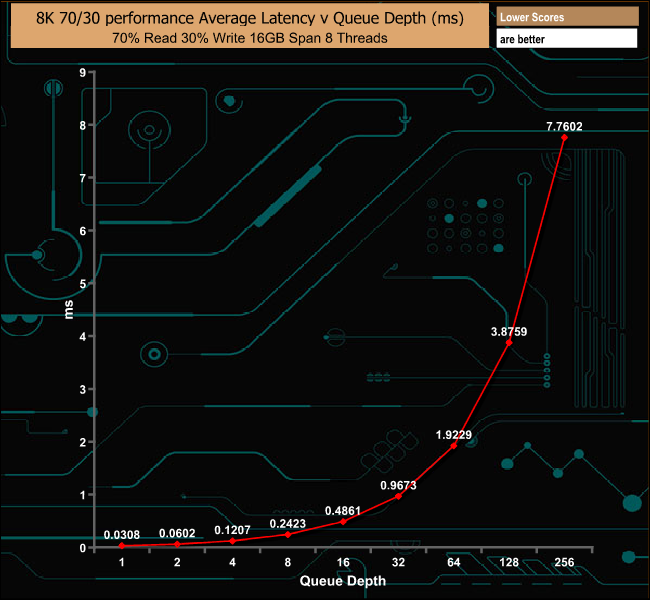This screenshot has height=600, width=650.
Task: Click the 'ms' y-axis title
Action: point(69,309)
